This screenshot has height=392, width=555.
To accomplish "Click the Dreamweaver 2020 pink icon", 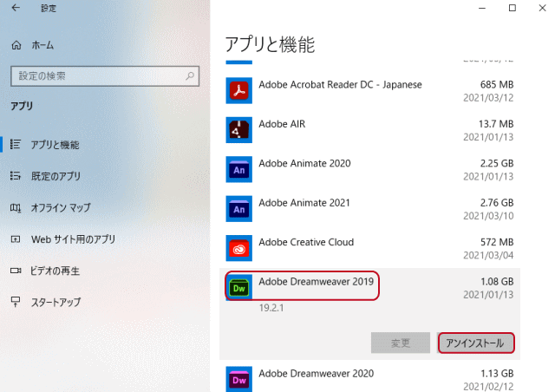I will 239,379.
